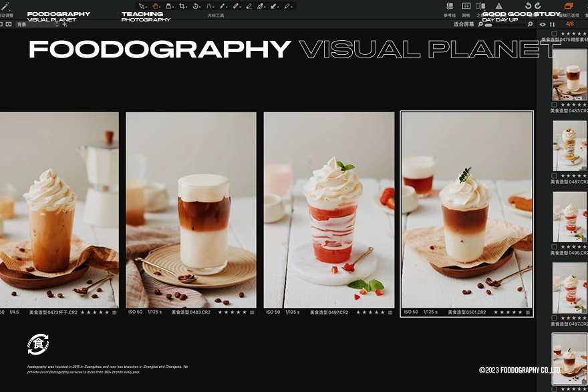Select the annotation pencil tool

(287, 6)
